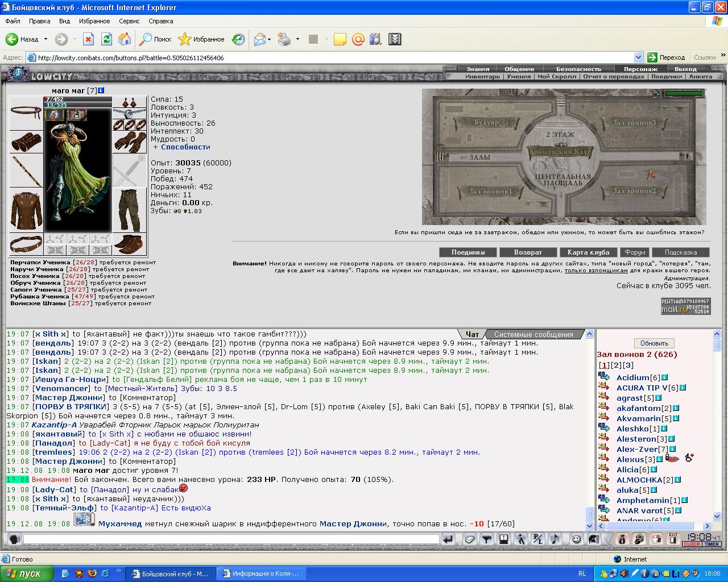Click the chat filter funnel icon
The width and height of the screenshot is (728, 582).
486,539
